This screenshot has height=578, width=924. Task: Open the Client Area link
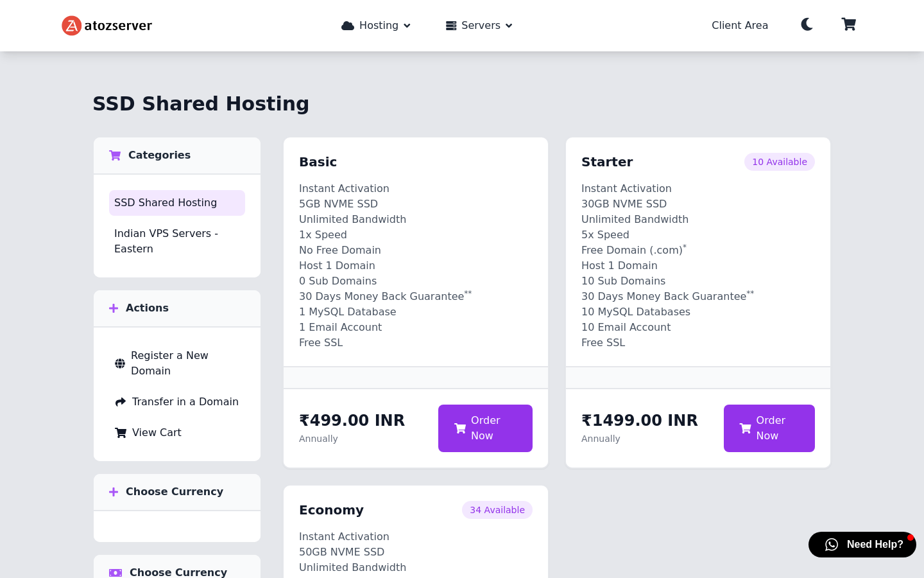click(740, 26)
